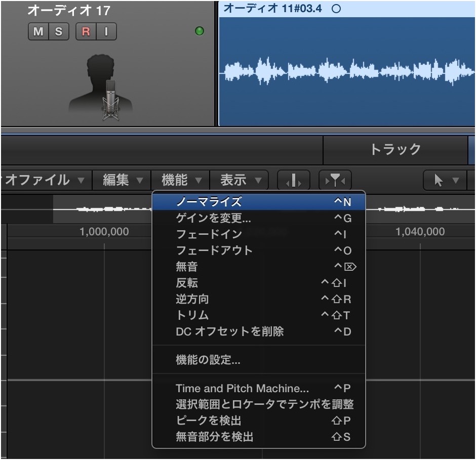
Task: Choose ゲインを変更... menu item
Action: click(x=259, y=218)
